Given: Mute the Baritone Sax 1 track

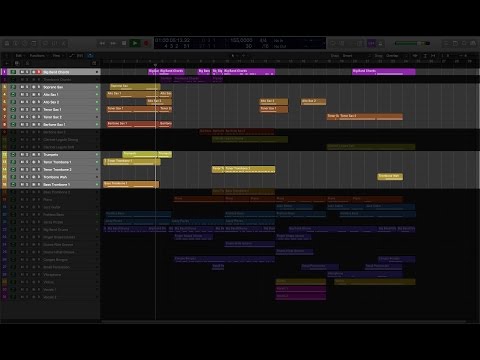Looking at the screenshot, I should pyautogui.click(x=23, y=125).
